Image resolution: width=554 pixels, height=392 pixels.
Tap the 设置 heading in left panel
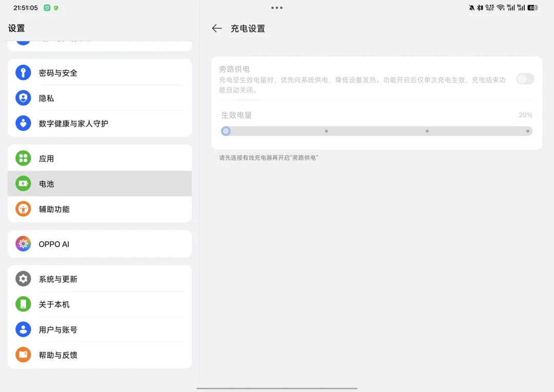pos(16,28)
